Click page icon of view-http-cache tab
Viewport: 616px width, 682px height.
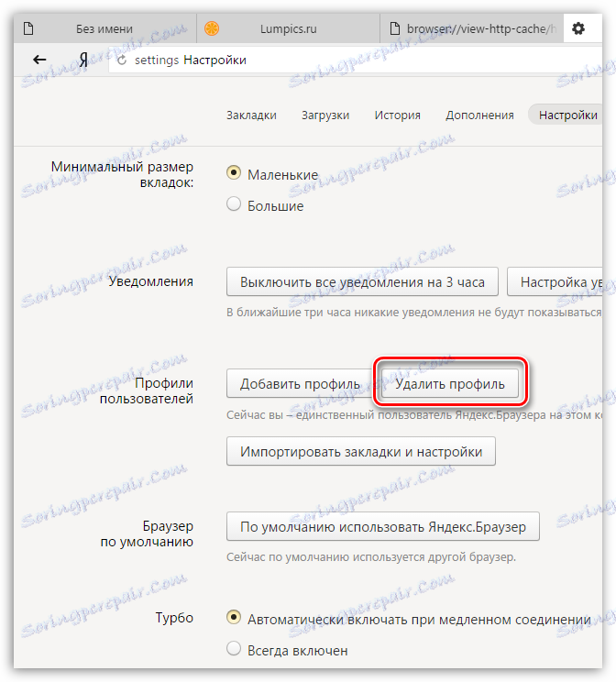tap(394, 28)
